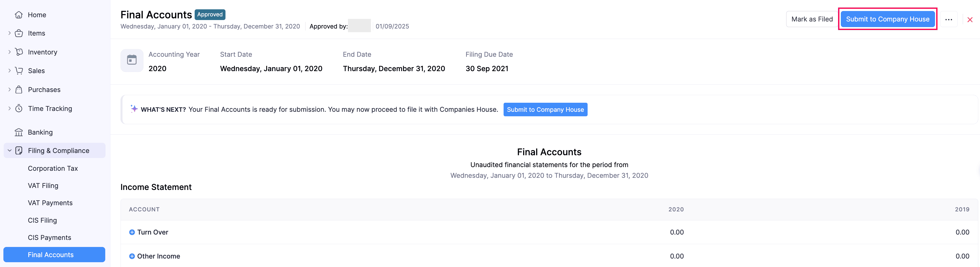Select the Filing & Compliance icon
980x267 pixels.
19,150
